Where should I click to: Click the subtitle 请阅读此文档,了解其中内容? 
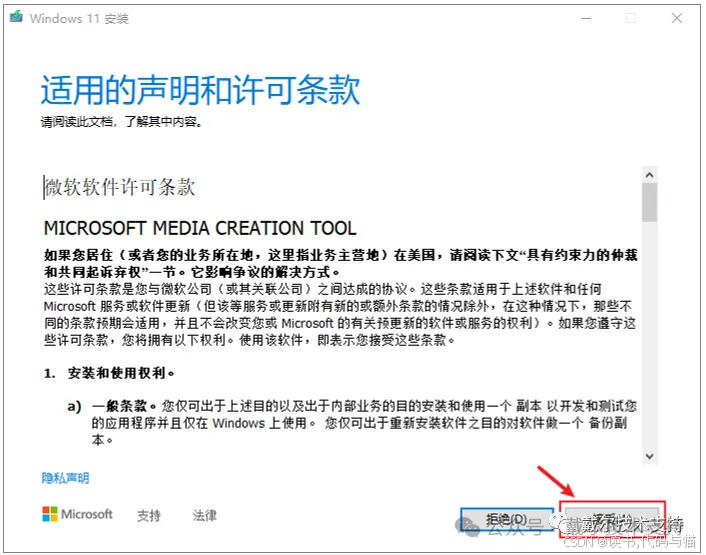[x=122, y=122]
